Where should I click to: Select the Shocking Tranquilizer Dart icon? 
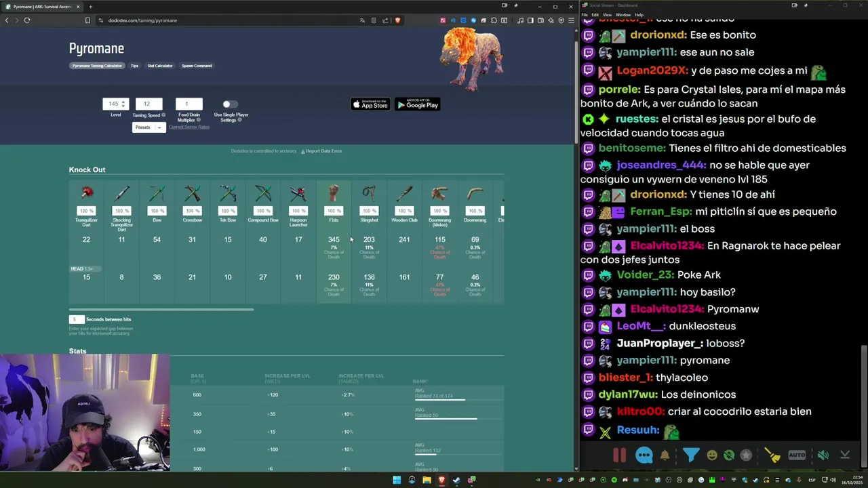122,194
